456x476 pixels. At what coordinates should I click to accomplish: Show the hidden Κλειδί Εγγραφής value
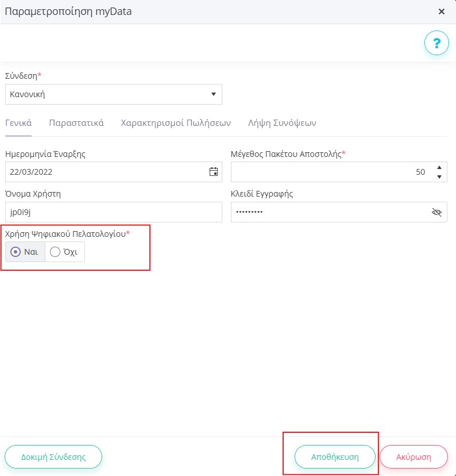[436, 212]
